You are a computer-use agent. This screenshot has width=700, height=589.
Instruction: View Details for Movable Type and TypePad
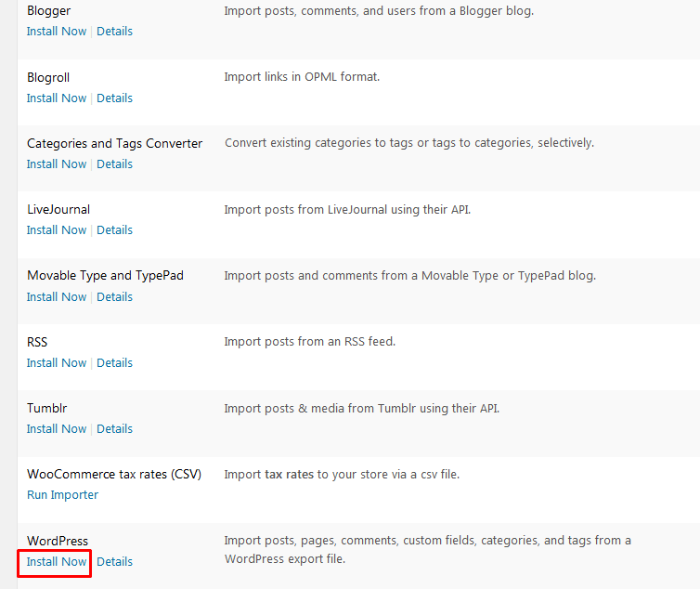[x=114, y=297]
